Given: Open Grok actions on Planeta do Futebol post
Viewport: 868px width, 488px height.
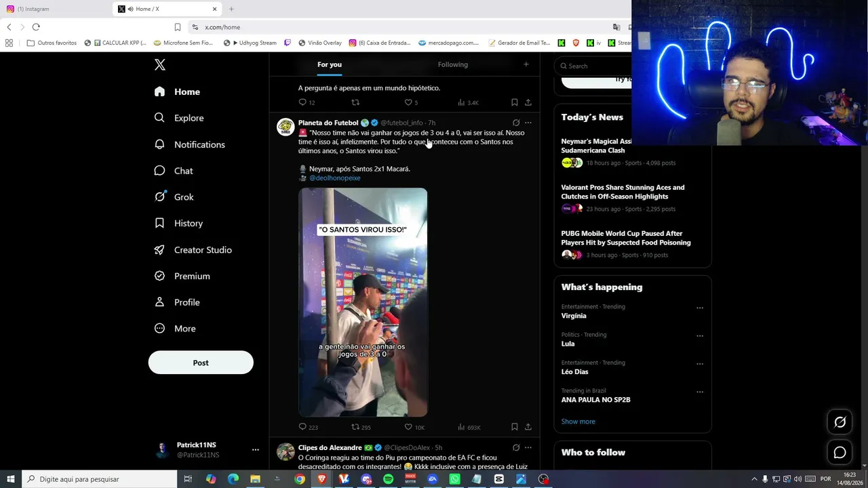Looking at the screenshot, I should (x=516, y=123).
